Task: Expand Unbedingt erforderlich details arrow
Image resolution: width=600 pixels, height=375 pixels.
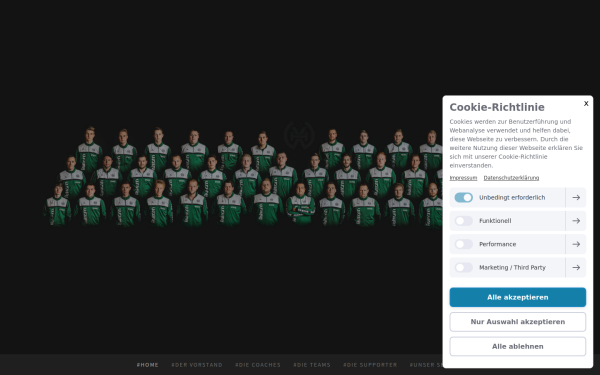Action: pyautogui.click(x=576, y=197)
